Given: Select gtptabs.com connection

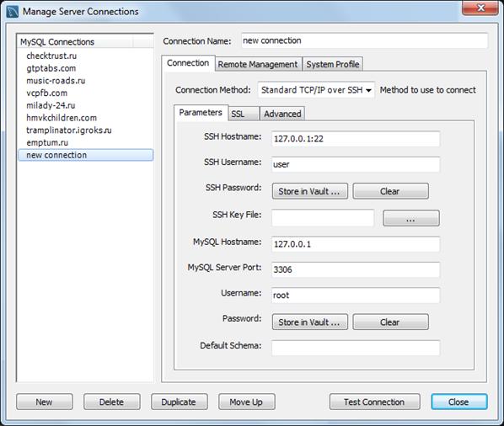Looking at the screenshot, I should click(86, 68).
